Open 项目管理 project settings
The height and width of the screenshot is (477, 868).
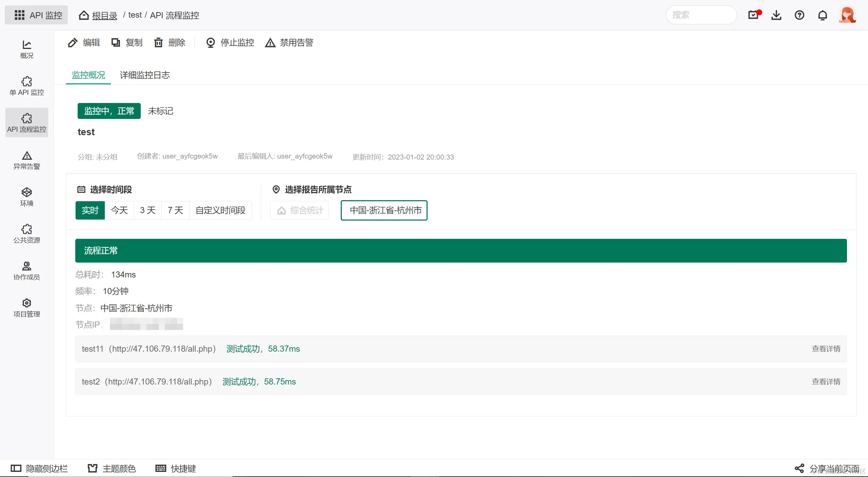[26, 308]
